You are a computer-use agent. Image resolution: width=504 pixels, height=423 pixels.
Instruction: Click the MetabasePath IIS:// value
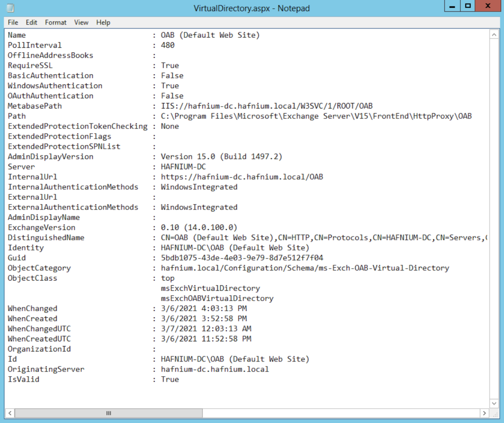267,106
